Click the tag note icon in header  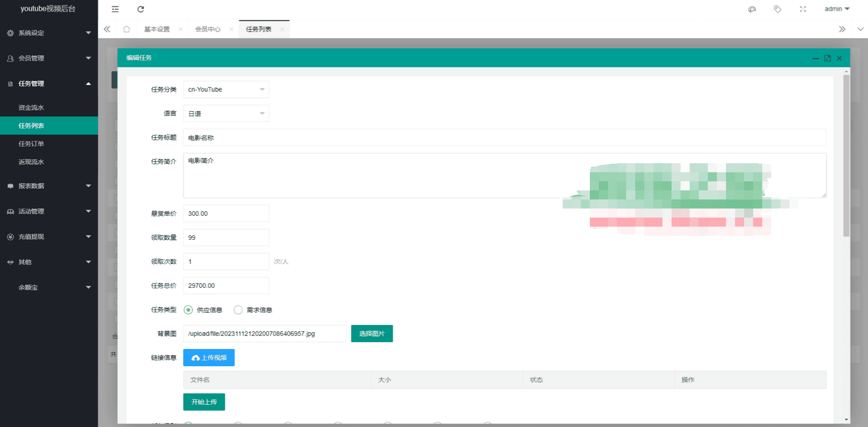click(777, 9)
